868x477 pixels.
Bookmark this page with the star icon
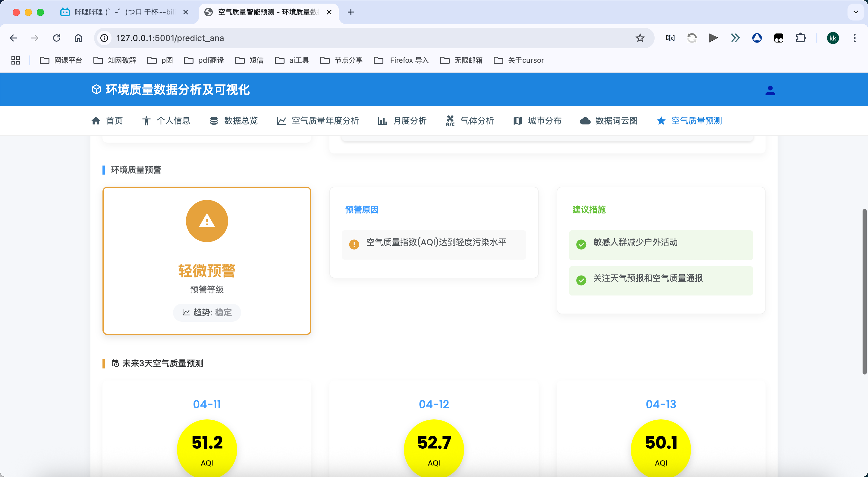(640, 38)
